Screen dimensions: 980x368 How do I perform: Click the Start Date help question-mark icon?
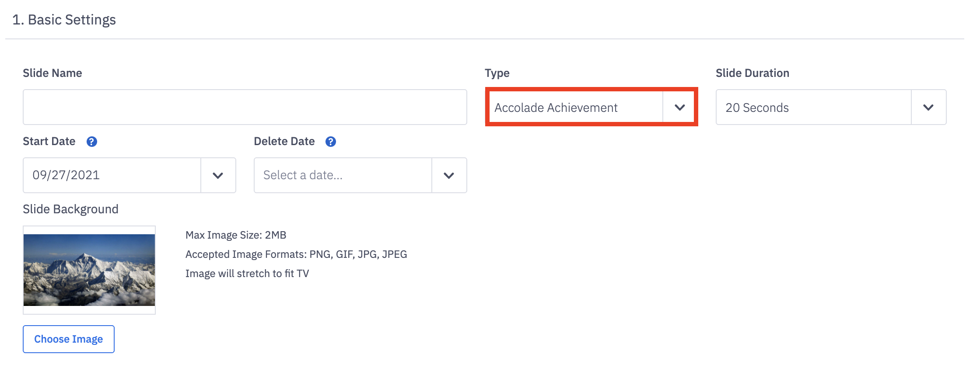point(91,142)
